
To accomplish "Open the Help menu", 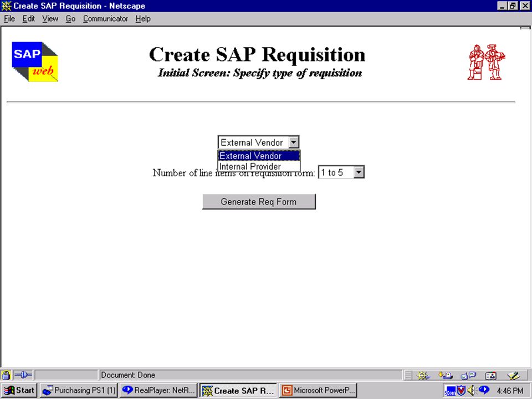I will click(143, 19).
